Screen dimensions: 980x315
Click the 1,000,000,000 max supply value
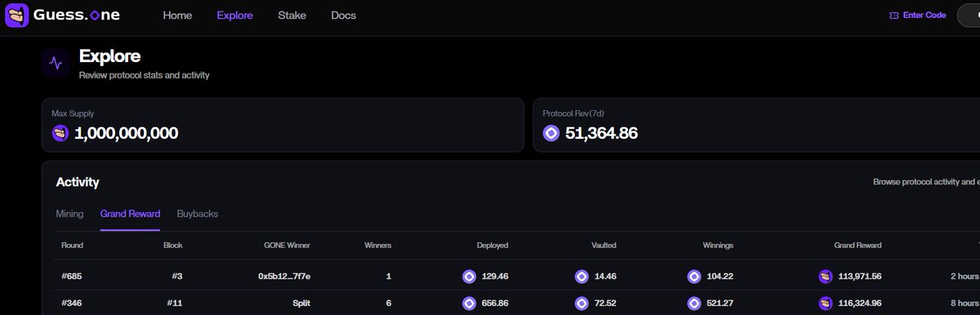coord(126,133)
